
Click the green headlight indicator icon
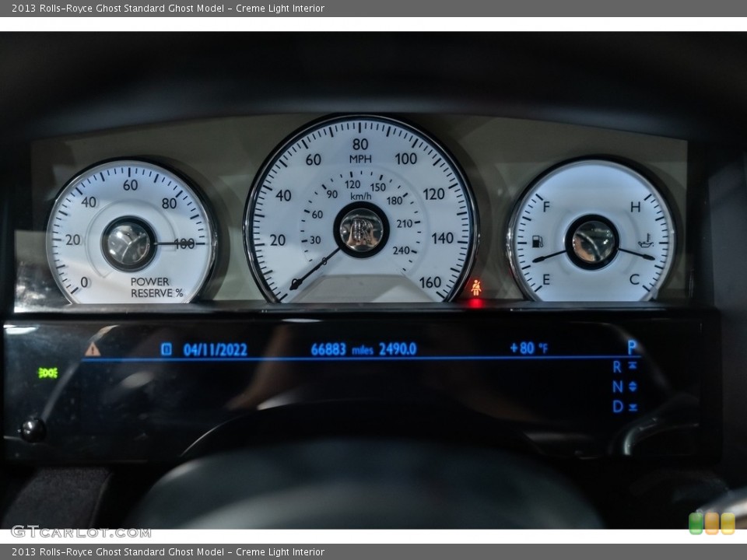[x=47, y=373]
